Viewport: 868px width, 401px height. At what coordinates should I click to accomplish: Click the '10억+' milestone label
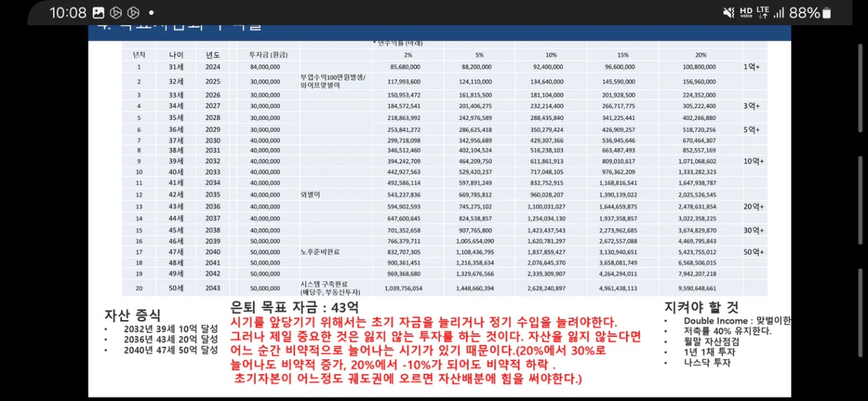pos(754,160)
